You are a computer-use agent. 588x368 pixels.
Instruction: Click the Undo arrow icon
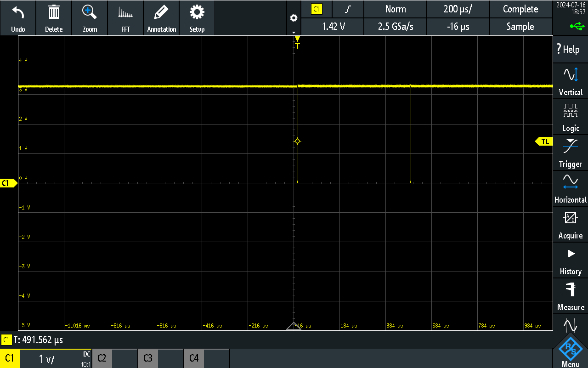pyautogui.click(x=18, y=12)
